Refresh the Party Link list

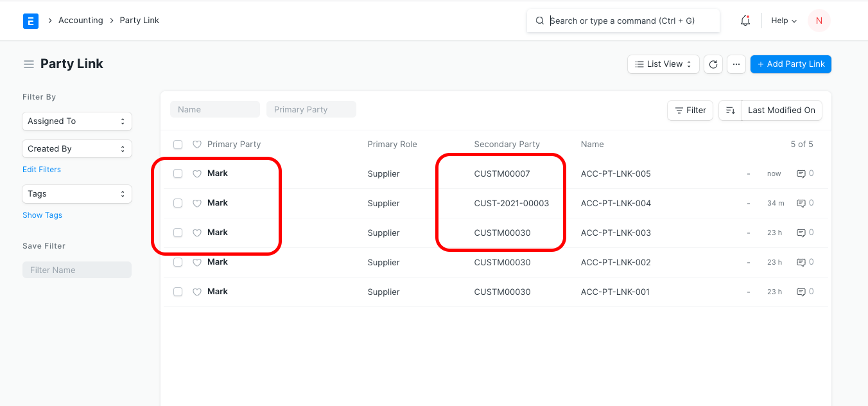pos(713,64)
